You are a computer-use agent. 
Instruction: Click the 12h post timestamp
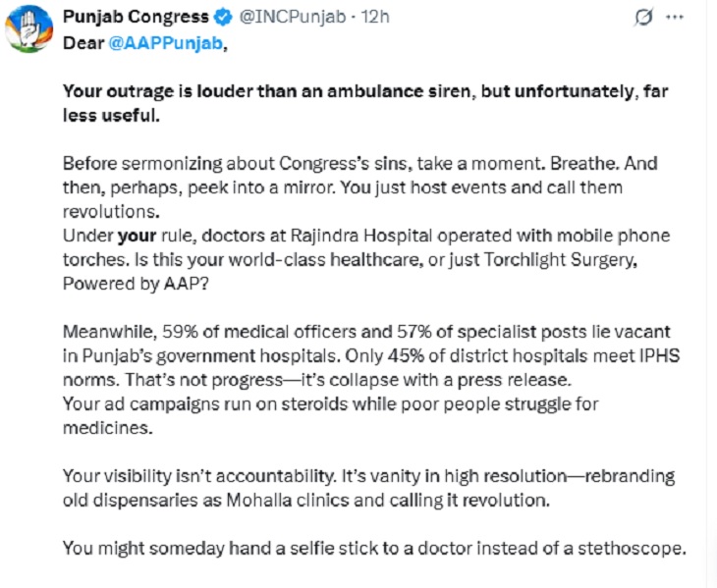[376, 18]
